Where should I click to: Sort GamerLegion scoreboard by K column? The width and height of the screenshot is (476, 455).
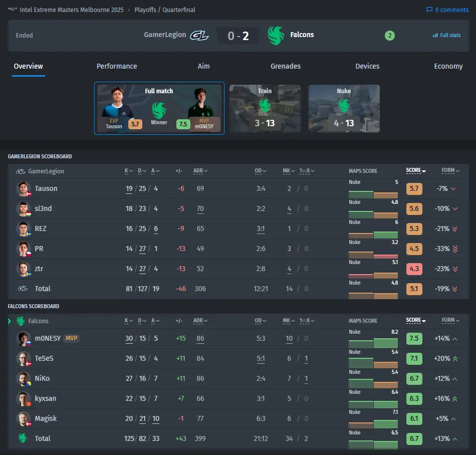[x=128, y=171]
